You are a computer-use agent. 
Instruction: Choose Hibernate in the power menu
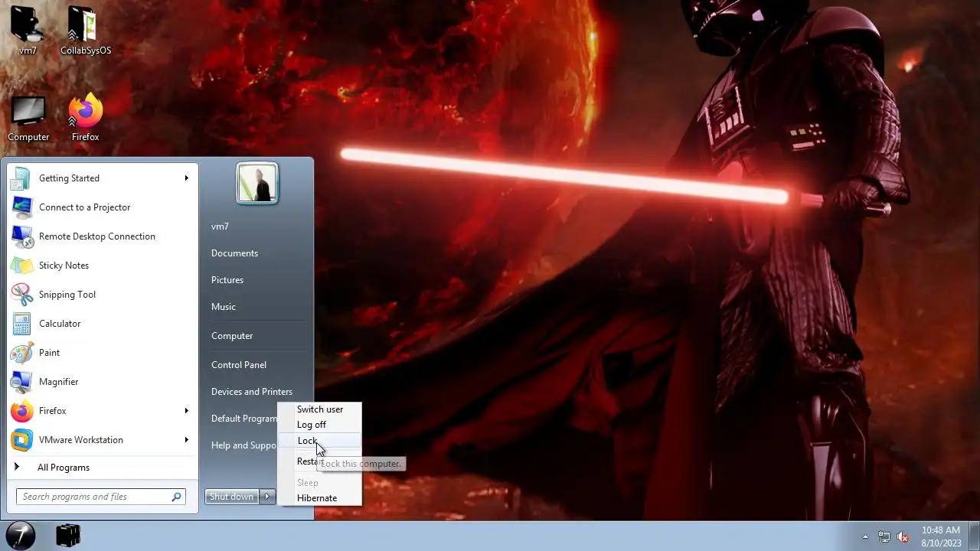tap(319, 498)
